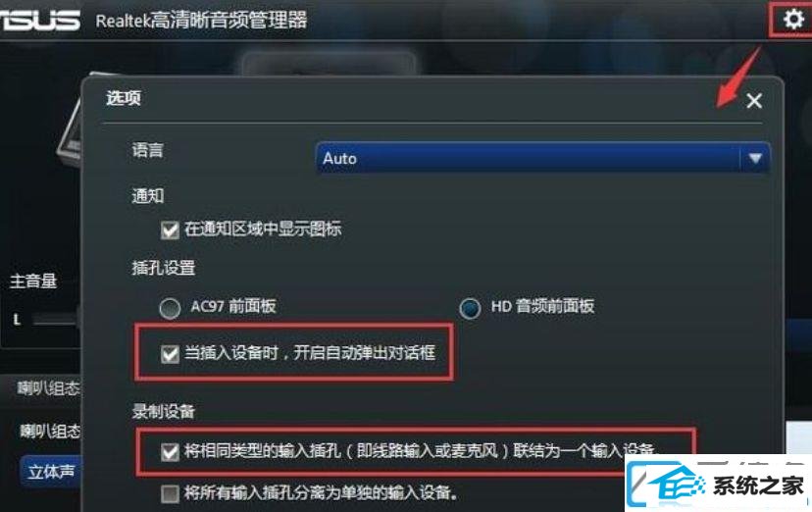This screenshot has width=812, height=512.
Task: Click the Realtek高清晰音频管理器 title
Action: click(x=201, y=21)
